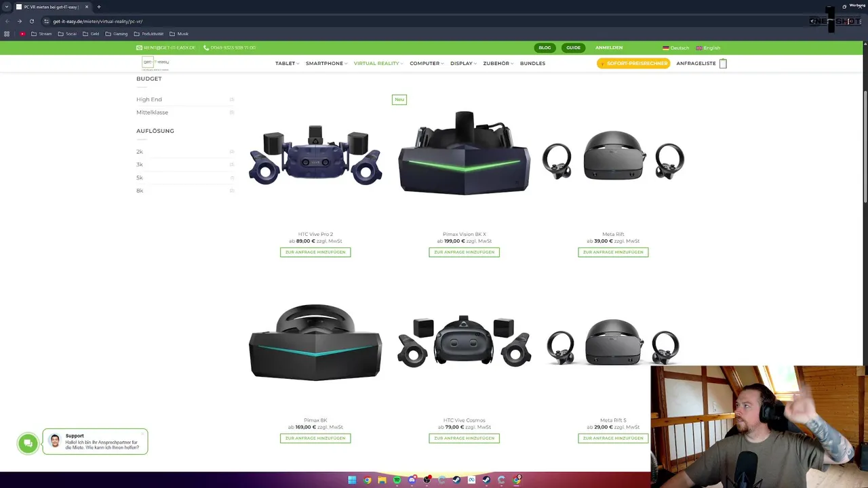Open File Explorer from the taskbar
This screenshot has width=868, height=488.
click(x=382, y=480)
